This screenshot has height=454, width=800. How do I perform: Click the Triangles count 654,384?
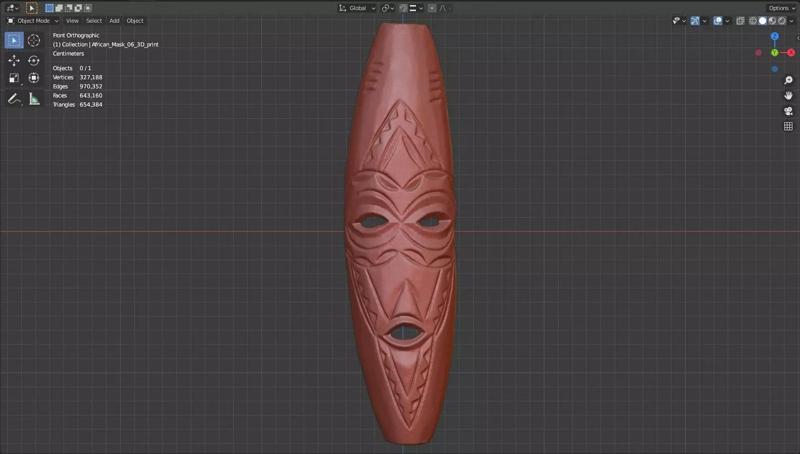[91, 105]
